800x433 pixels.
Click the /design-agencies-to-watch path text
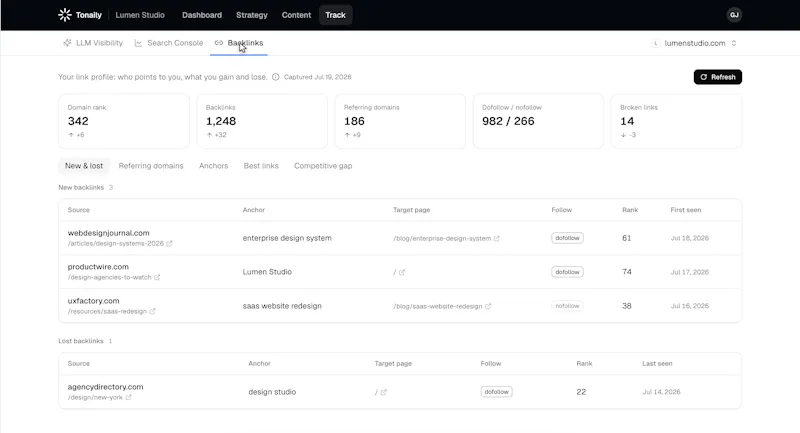coord(110,277)
